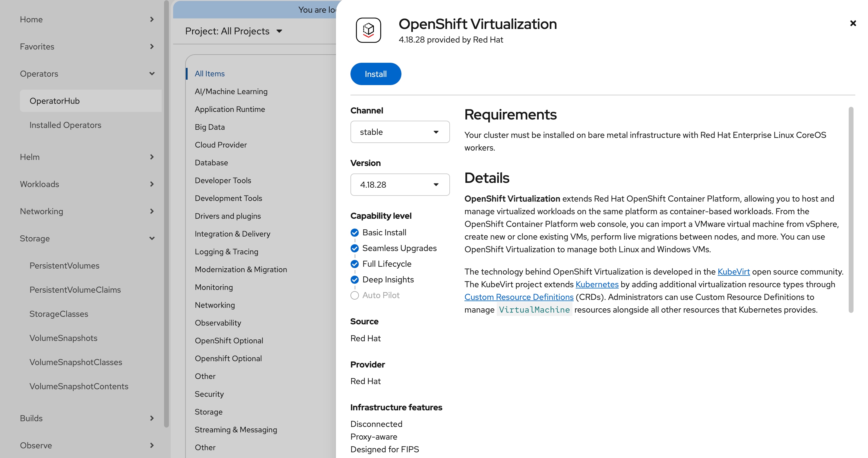Open the Project: All Projects selector
Screen dimensions: 868x458
click(233, 31)
